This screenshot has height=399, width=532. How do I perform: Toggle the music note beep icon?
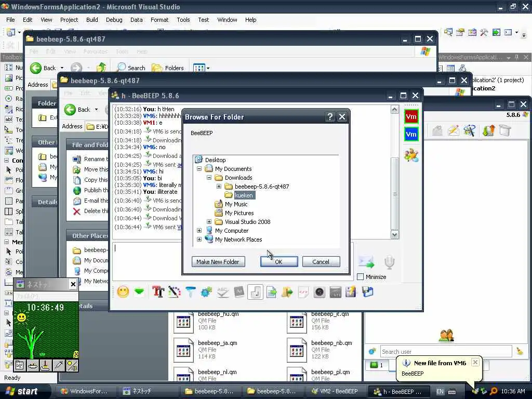point(256,292)
